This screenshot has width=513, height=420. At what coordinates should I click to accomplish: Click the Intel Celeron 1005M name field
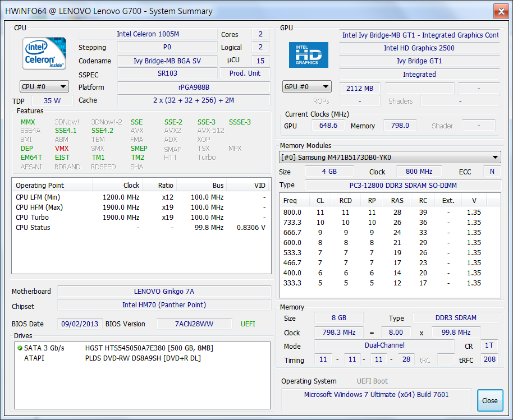click(x=148, y=34)
